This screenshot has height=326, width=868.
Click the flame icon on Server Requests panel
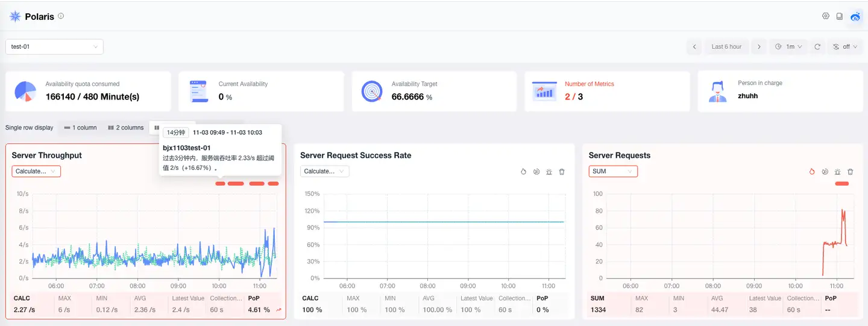(x=812, y=172)
